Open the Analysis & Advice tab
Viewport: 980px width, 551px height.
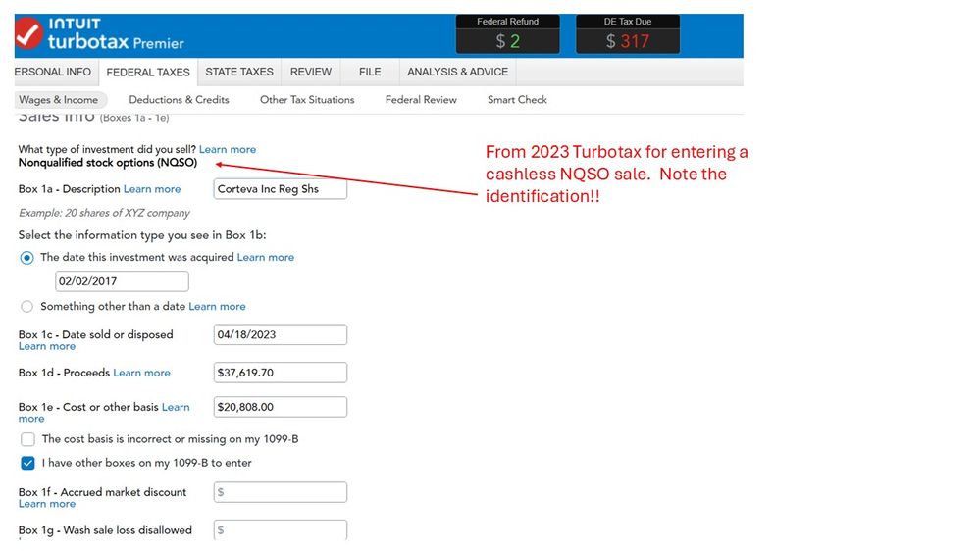(457, 72)
